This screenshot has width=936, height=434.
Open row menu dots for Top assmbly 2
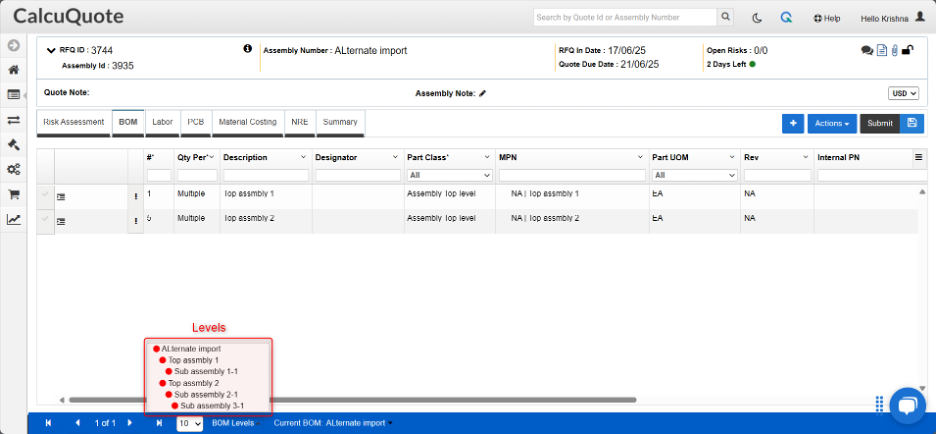[x=136, y=221]
